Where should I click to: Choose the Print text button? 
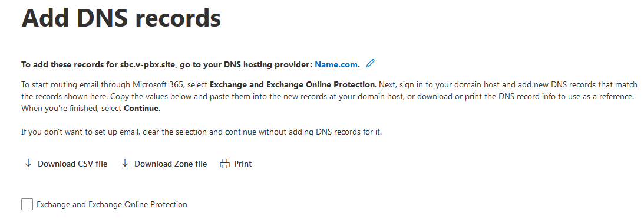(x=243, y=164)
